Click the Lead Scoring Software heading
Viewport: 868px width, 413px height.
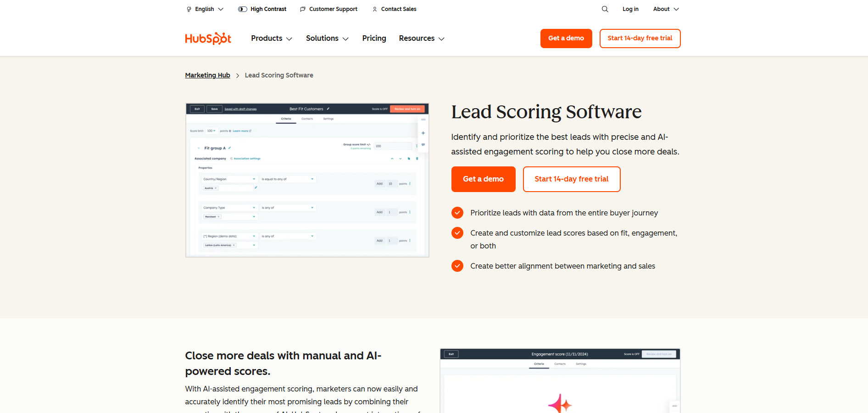[x=546, y=112]
